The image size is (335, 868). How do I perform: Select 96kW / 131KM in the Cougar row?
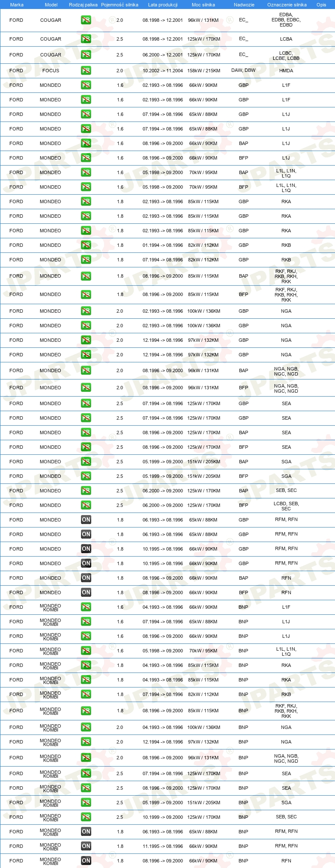(203, 20)
